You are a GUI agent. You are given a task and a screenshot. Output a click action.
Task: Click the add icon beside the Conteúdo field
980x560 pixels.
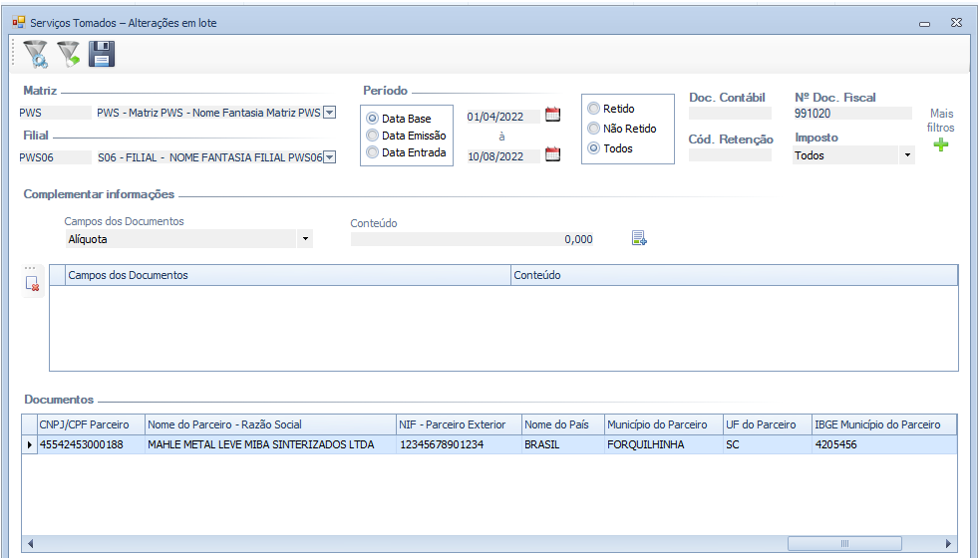[x=639, y=238]
